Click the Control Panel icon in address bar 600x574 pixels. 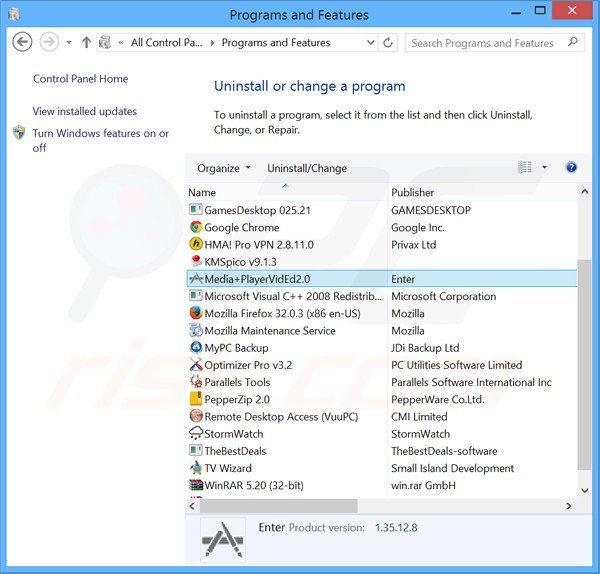coord(105,42)
